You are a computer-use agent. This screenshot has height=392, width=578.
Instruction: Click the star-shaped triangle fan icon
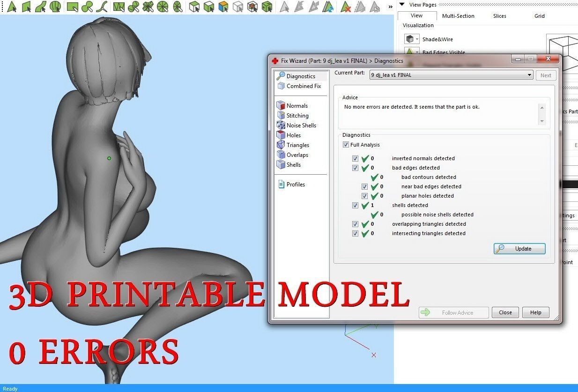click(148, 7)
